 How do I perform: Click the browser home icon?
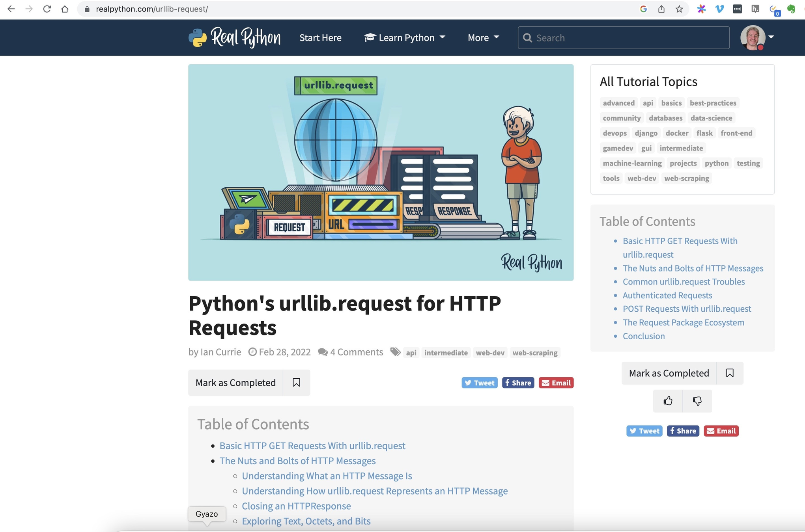[x=65, y=9]
